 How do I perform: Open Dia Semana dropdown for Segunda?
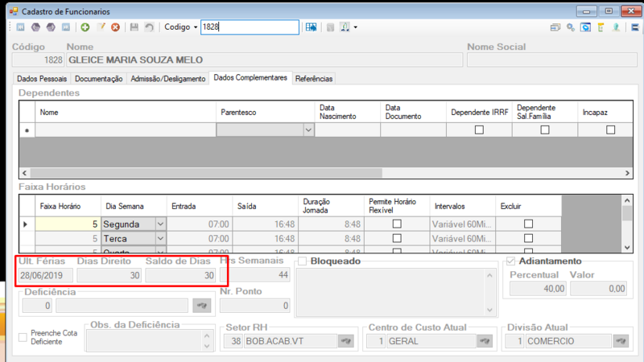(x=160, y=224)
